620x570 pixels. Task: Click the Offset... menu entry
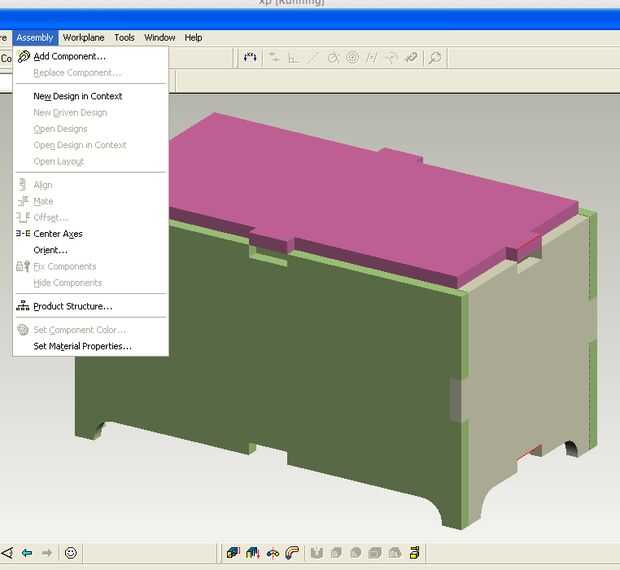[91, 217]
